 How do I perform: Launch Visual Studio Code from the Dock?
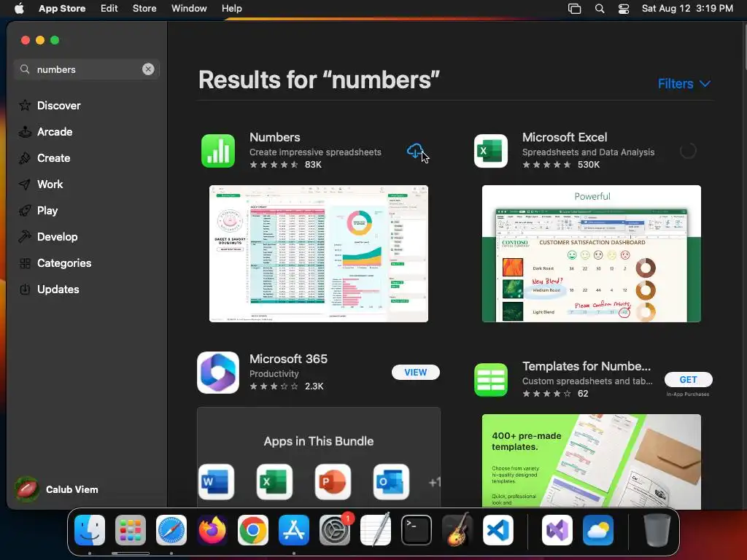coord(498,530)
